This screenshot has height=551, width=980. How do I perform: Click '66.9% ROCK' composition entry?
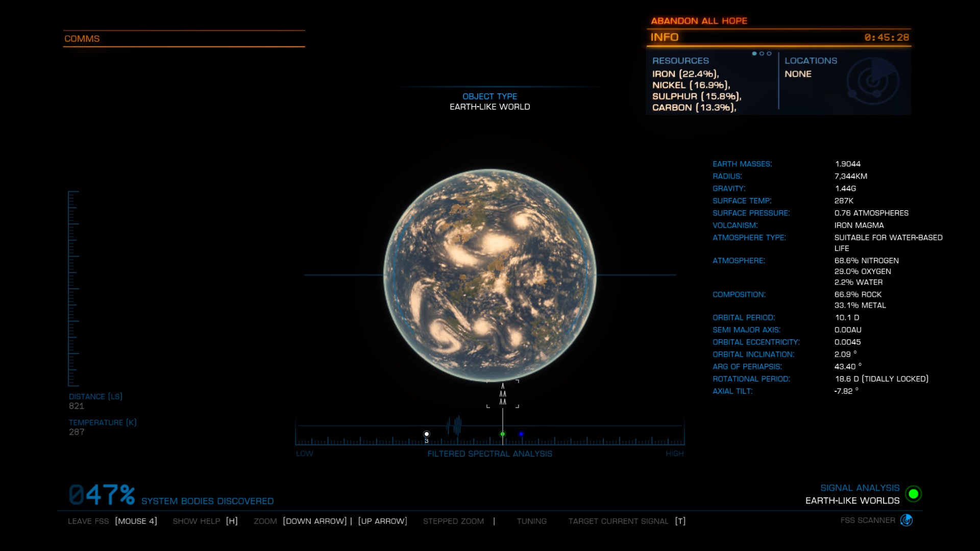tap(858, 294)
